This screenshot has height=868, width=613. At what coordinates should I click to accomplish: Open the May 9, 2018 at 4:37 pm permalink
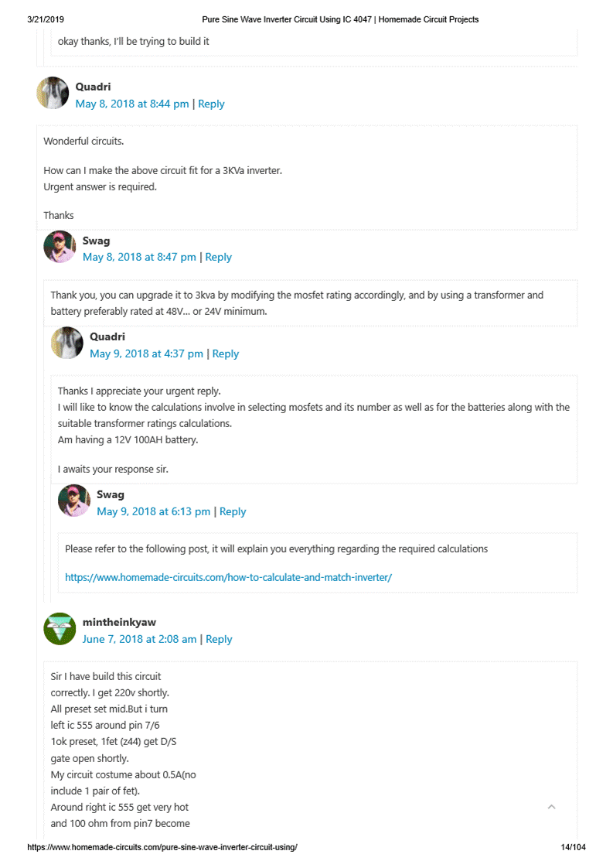click(146, 354)
